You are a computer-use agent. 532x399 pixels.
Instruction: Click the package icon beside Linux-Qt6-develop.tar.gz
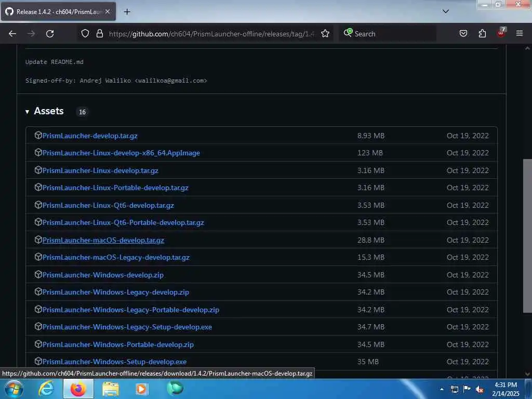pyautogui.click(x=38, y=205)
